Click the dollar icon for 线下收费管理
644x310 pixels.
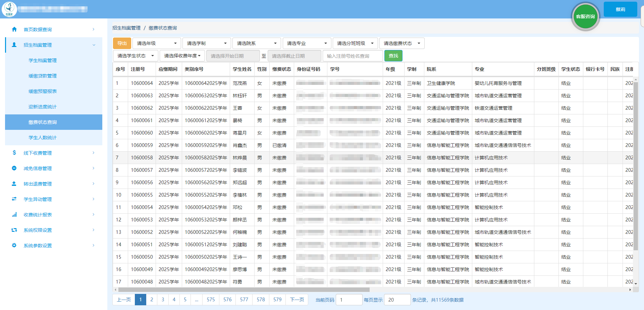coord(14,153)
